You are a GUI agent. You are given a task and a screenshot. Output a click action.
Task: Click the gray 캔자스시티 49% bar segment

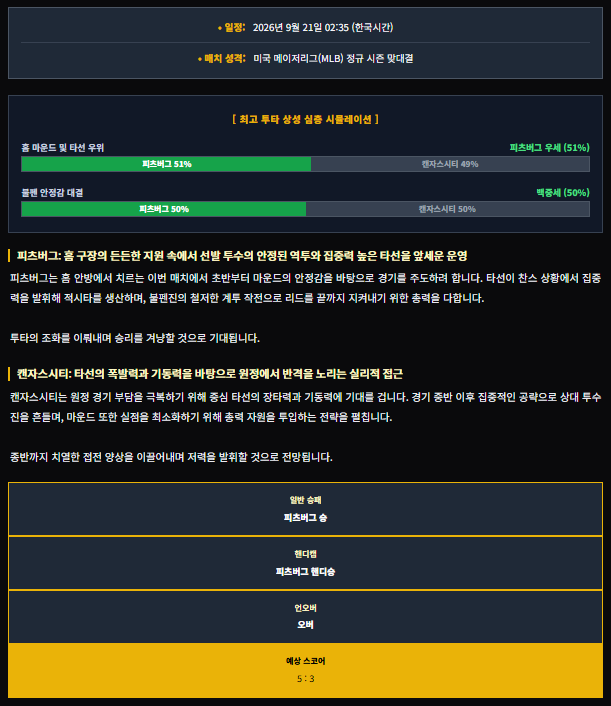[x=450, y=164]
